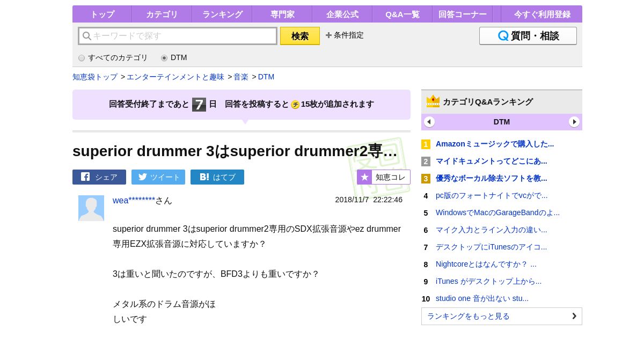Click the coin icon before 15枚

295,105
